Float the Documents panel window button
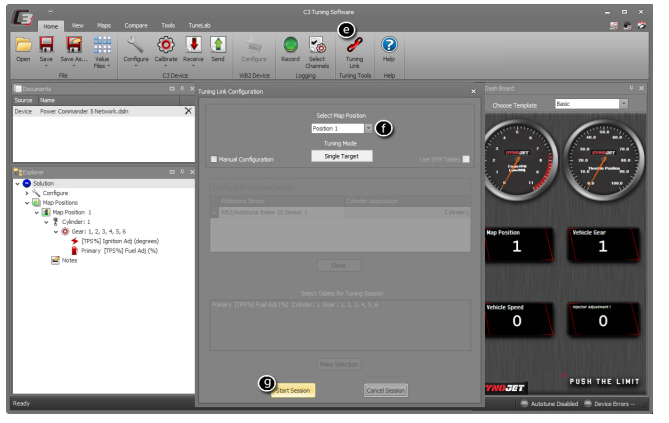The height and width of the screenshot is (423, 669). pyautogui.click(x=172, y=89)
